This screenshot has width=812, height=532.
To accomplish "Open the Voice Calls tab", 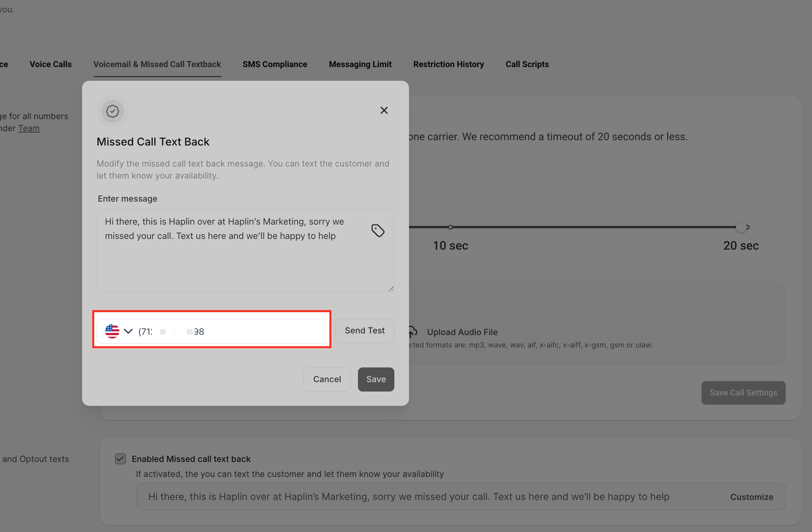I will tap(50, 64).
